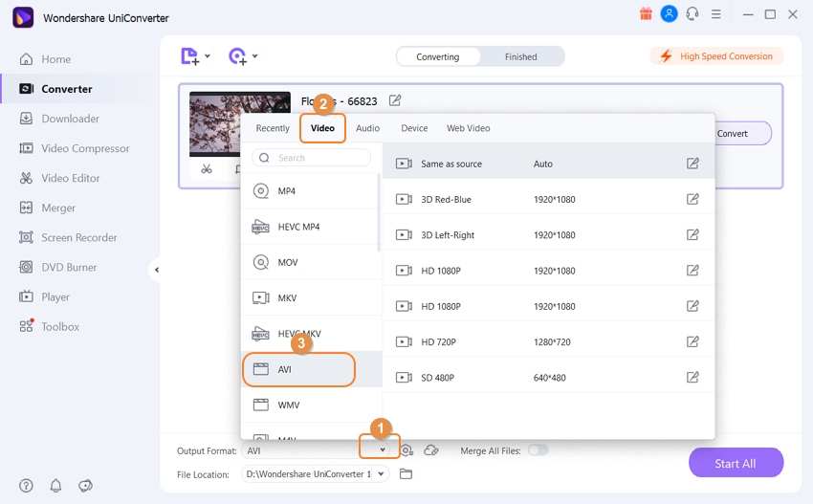Switch to the Device tab
This screenshot has height=504, width=813.
(414, 128)
